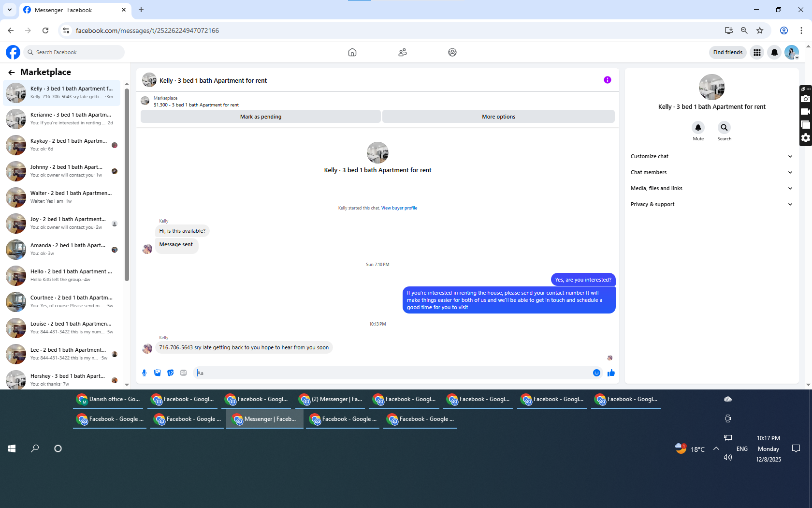Switch to the Danish office taskbar window
Viewport: 812px width, 508px height.
(x=109, y=399)
